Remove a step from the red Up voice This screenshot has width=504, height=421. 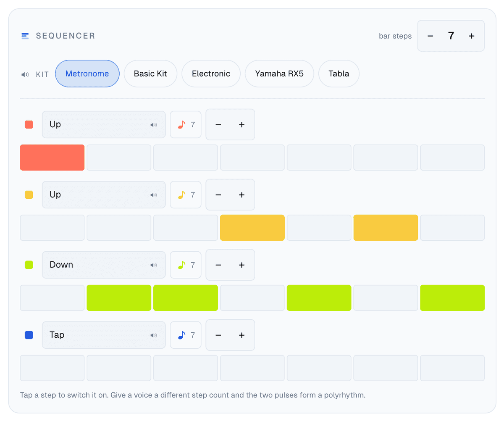[218, 124]
